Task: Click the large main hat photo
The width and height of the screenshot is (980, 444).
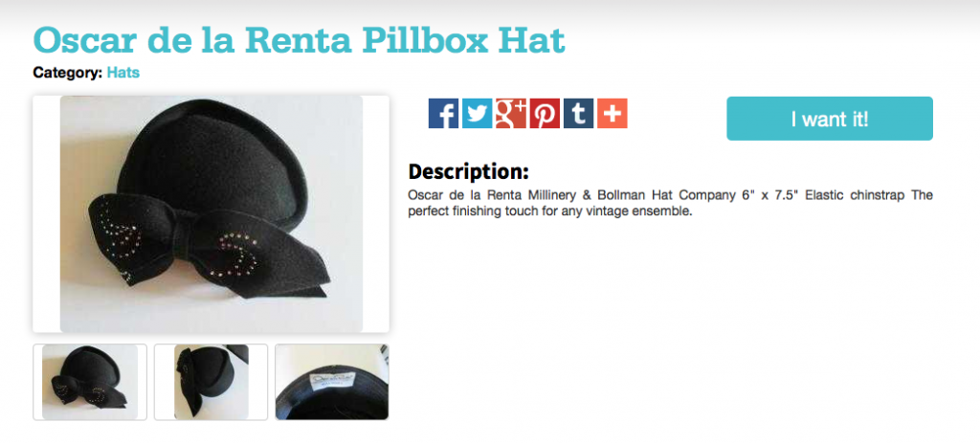Action: click(212, 214)
